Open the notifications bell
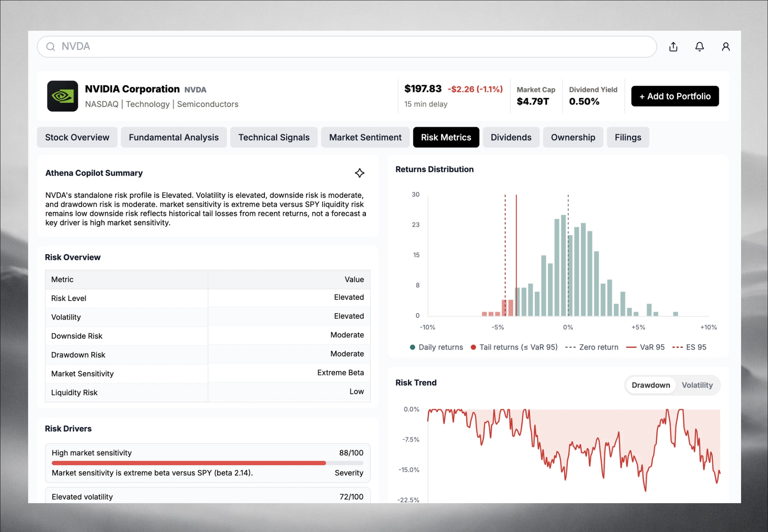The width and height of the screenshot is (768, 532). click(x=699, y=47)
